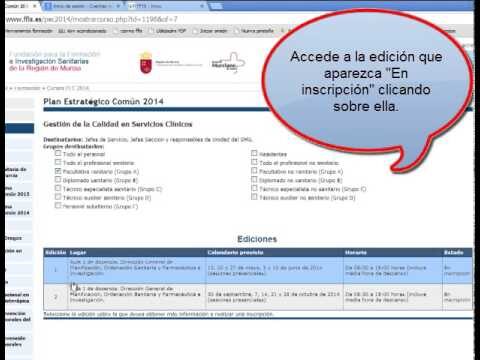
Task: Click the breadcrumb 'Cursos PEC 2014' link
Action: tap(68, 88)
